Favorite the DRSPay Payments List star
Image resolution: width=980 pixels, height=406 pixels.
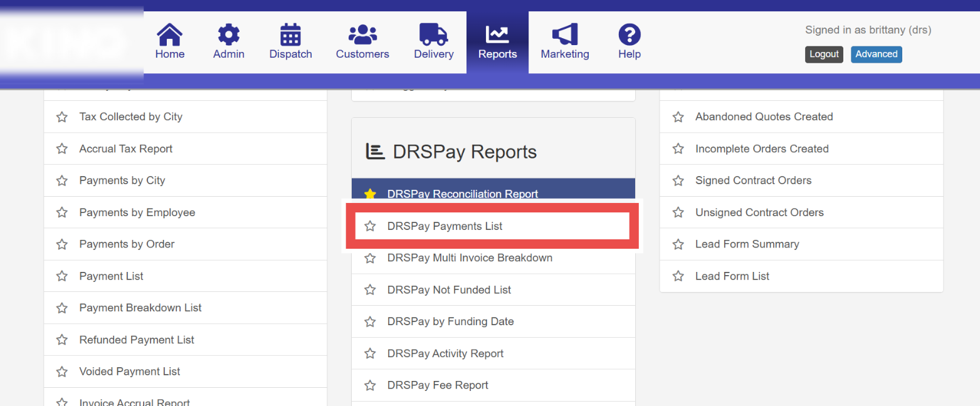point(371,226)
